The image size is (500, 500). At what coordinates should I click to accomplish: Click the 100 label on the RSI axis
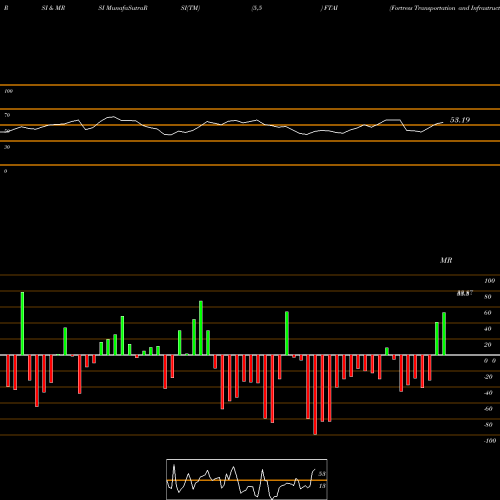pyautogui.click(x=8, y=91)
